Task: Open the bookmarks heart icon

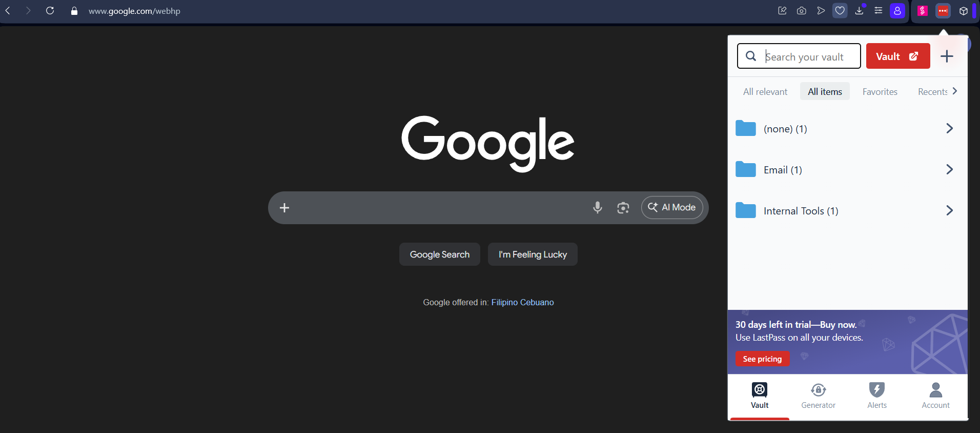Action: click(840, 11)
